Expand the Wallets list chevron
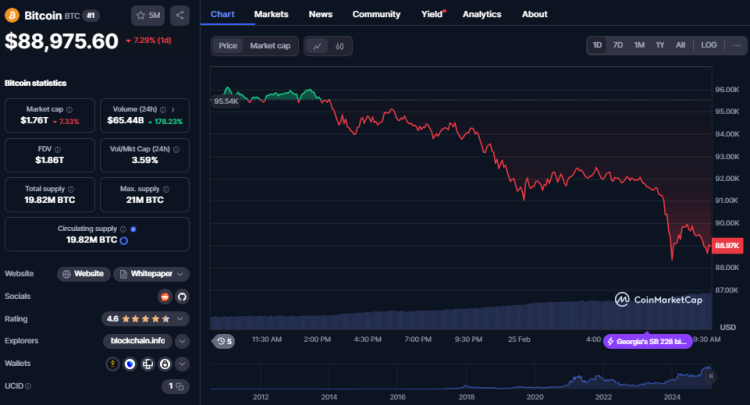 (181, 363)
